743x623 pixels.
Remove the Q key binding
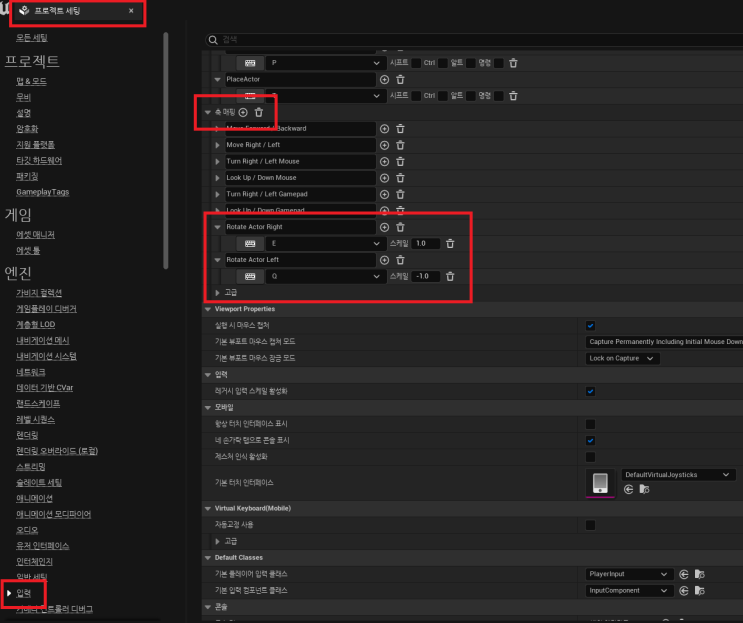point(450,276)
